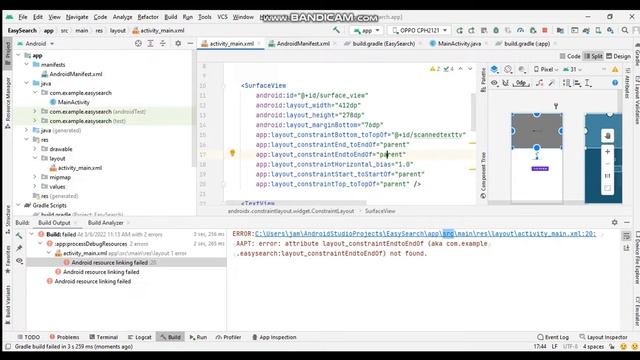Open the Build menu
The height and width of the screenshot is (360, 640).
pyautogui.click(x=171, y=17)
